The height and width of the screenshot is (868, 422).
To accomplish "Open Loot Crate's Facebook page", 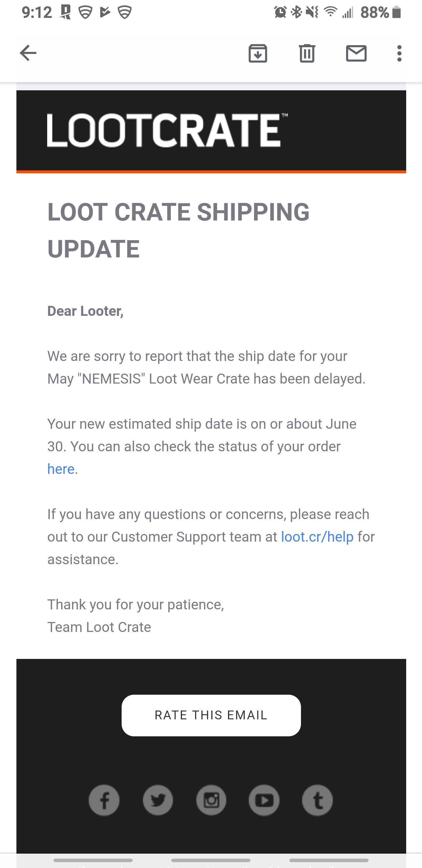I will (x=104, y=800).
